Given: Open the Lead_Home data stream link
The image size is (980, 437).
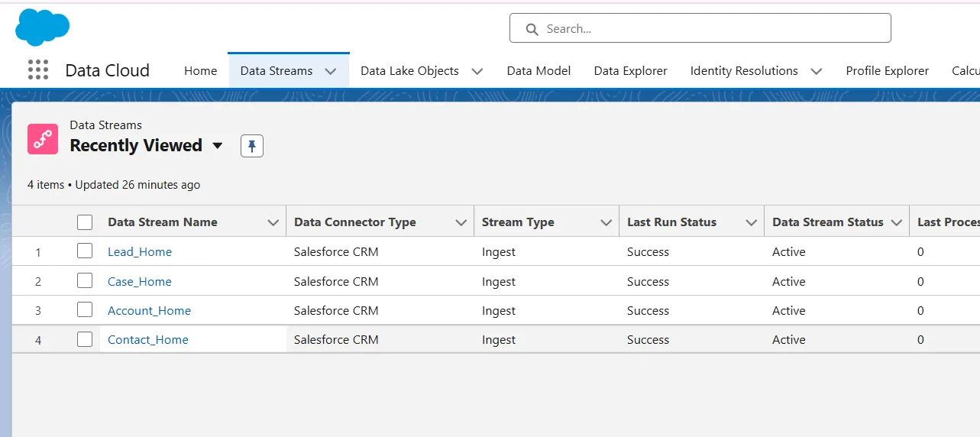Looking at the screenshot, I should (x=140, y=252).
